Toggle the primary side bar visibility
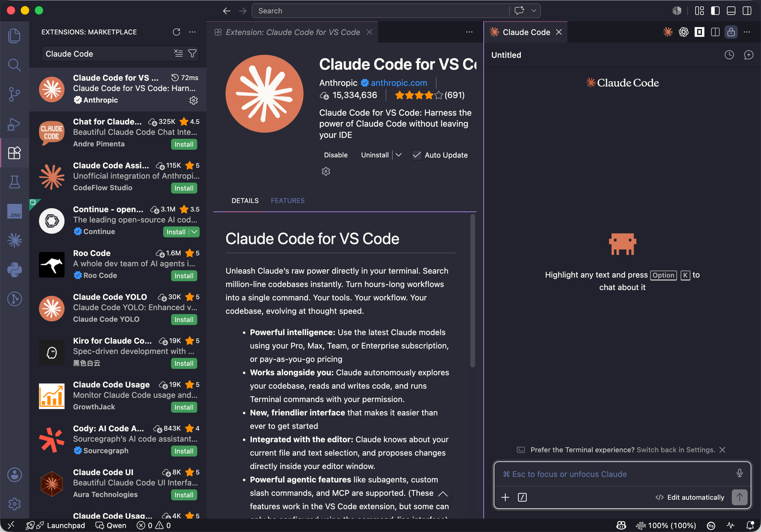This screenshot has height=532, width=761. [x=715, y=11]
